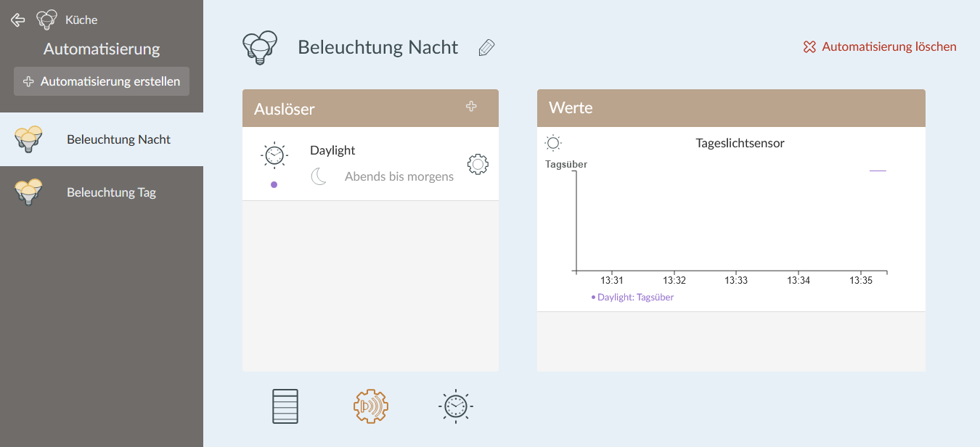Edit the automation name with the pencil icon

[486, 46]
